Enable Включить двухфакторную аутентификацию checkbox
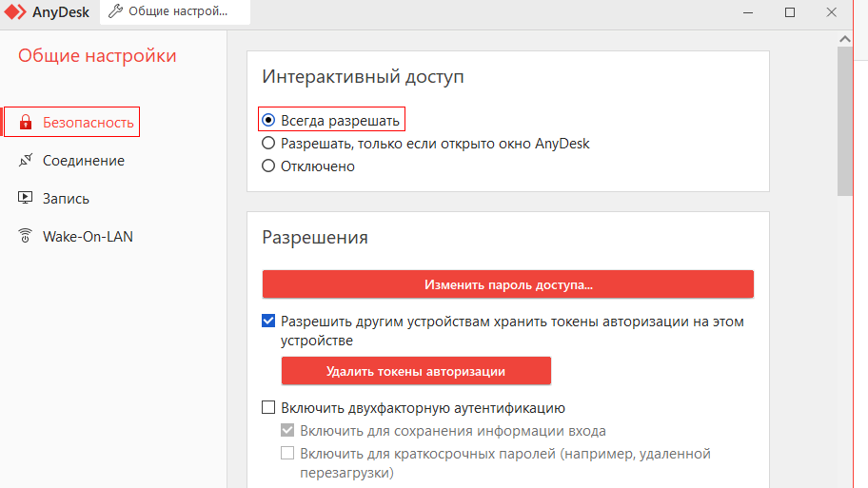 click(269, 408)
